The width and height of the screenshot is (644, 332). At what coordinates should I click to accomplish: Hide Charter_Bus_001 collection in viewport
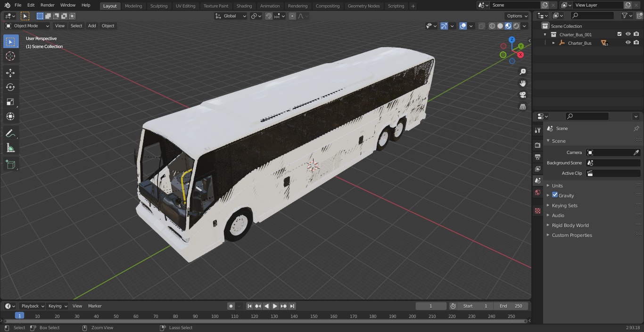[628, 34]
